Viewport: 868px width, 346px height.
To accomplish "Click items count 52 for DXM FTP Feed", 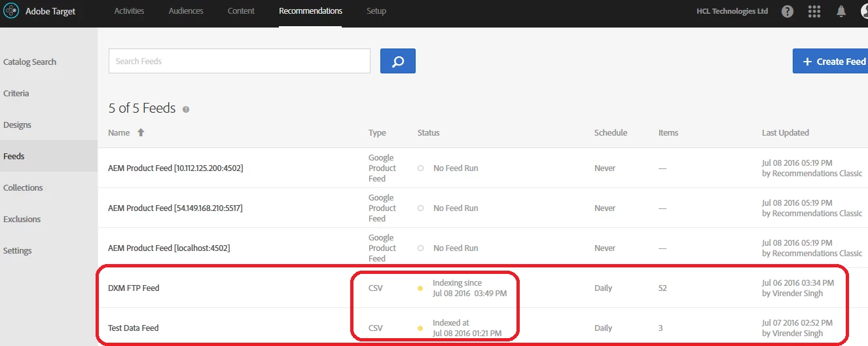I will point(662,288).
